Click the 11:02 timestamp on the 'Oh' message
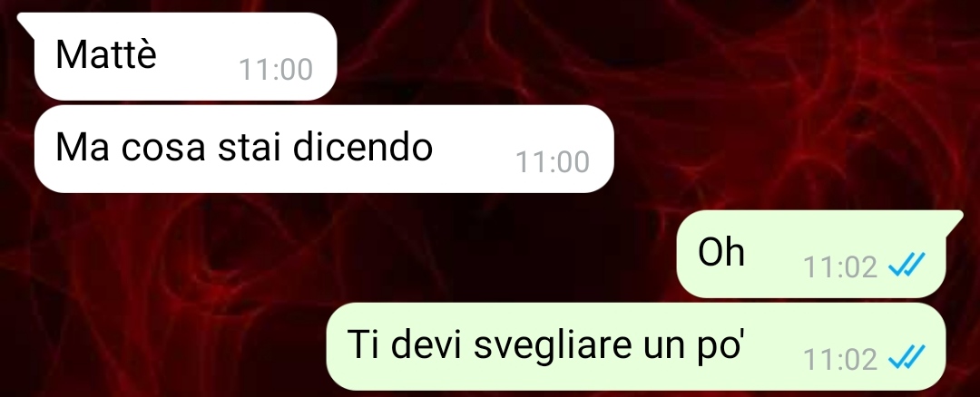 (x=840, y=267)
